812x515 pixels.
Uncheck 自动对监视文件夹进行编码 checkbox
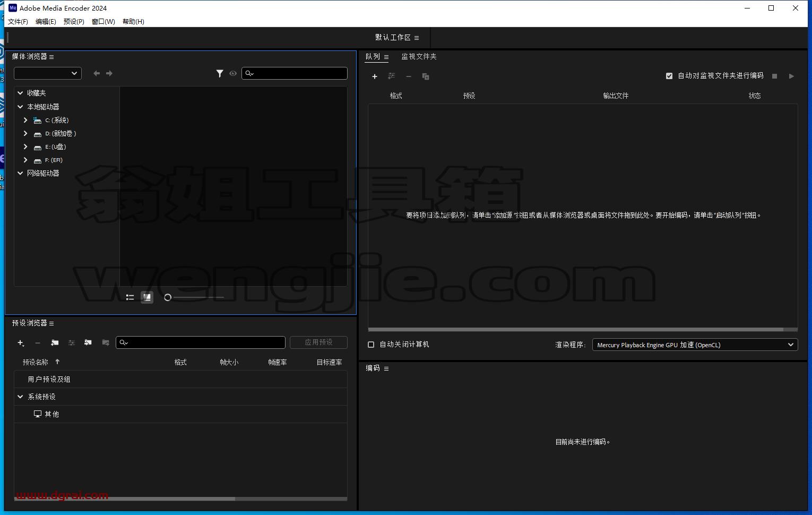click(669, 76)
